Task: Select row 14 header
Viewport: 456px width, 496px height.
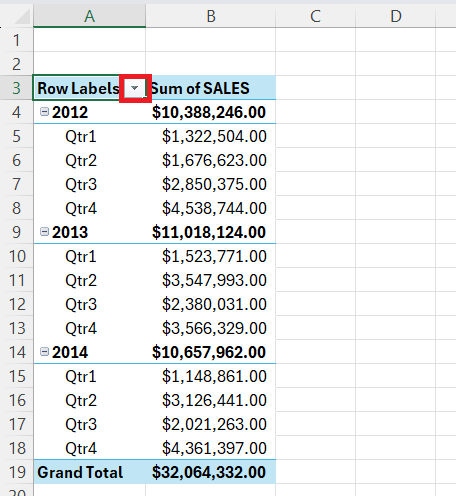Action: (x=16, y=352)
